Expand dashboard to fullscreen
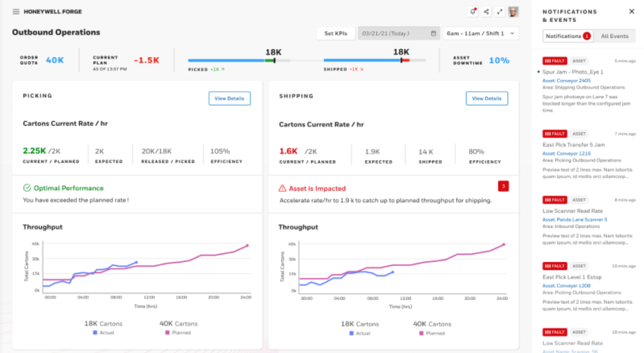 pos(499,12)
